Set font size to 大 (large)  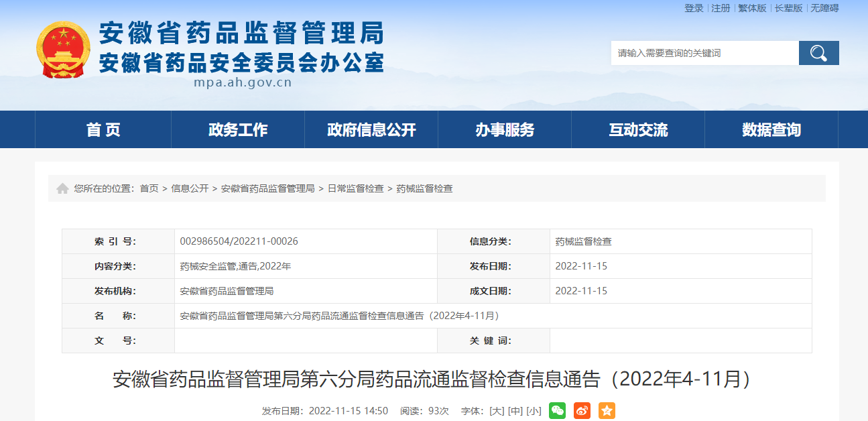click(497, 411)
